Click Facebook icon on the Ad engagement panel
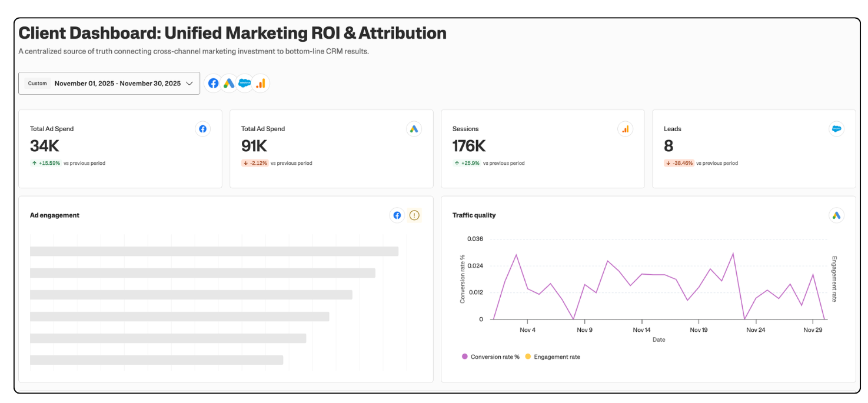 [x=397, y=215]
